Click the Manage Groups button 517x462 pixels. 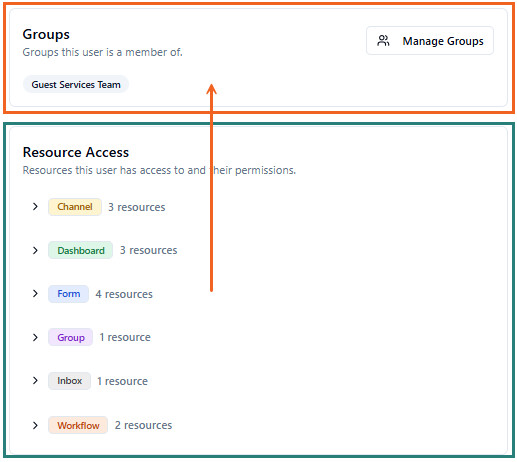click(x=430, y=41)
